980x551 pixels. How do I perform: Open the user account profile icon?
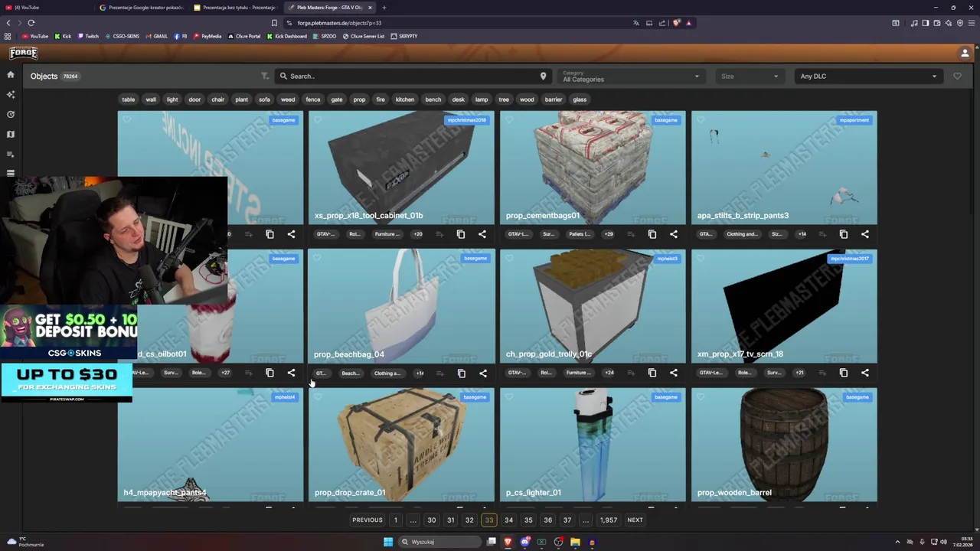[x=965, y=53]
